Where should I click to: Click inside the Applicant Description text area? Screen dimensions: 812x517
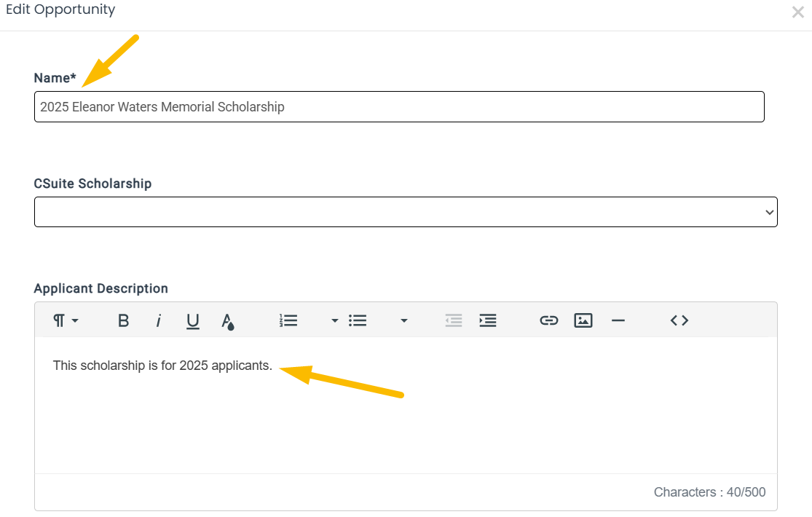(406, 405)
